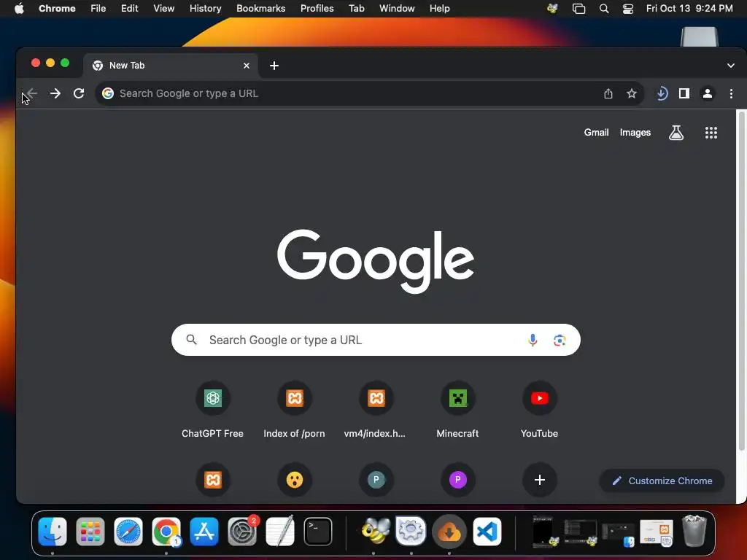The image size is (747, 560).
Task: Open System Settings from the Dock
Action: pyautogui.click(x=242, y=532)
